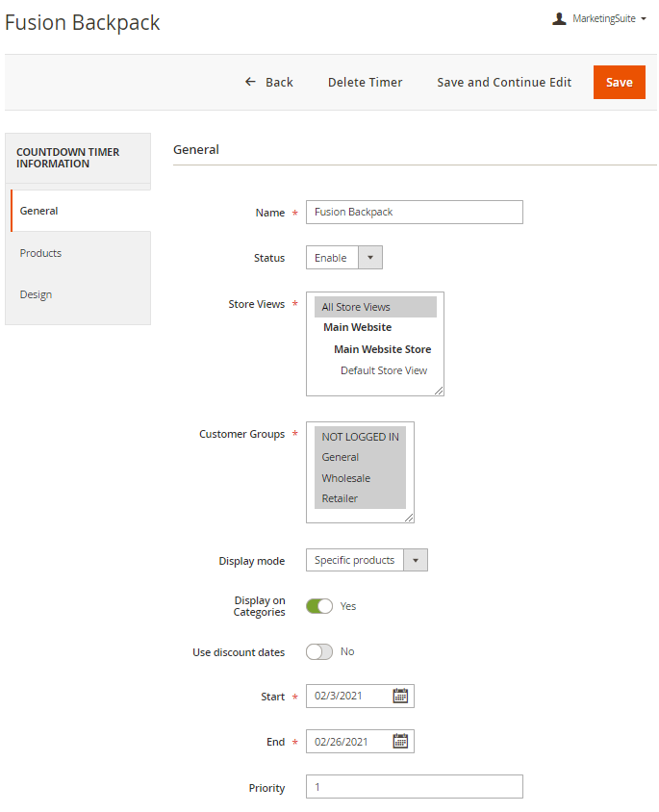This screenshot has width=659, height=812.
Task: Click Delete Timer
Action: pos(365,82)
